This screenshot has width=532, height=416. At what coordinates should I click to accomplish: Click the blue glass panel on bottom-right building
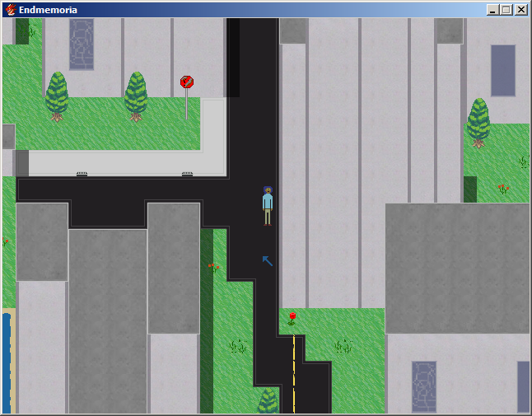click(x=424, y=386)
